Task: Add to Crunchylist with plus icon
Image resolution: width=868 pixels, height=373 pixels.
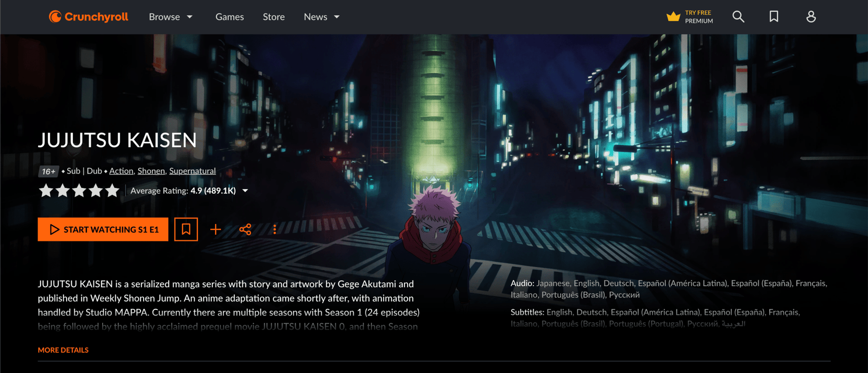Action: [216, 230]
